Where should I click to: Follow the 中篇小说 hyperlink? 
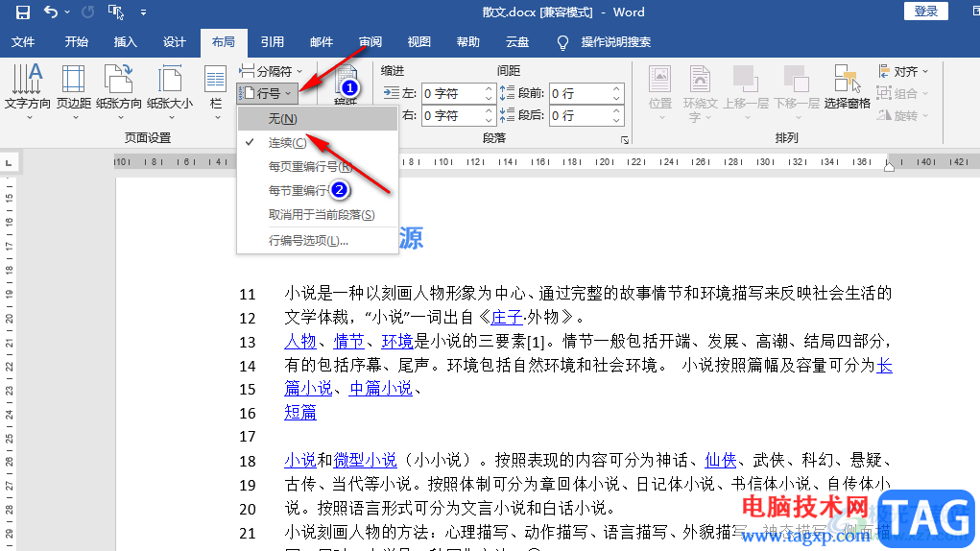click(381, 388)
